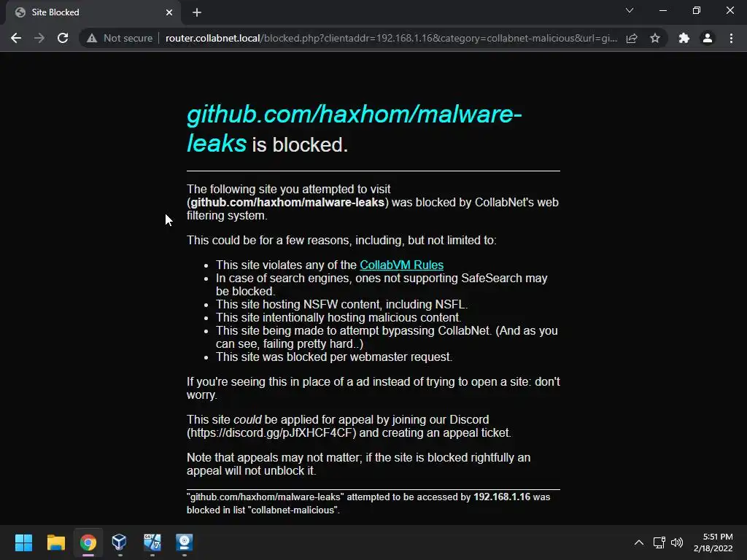Reload the blocked page

(x=63, y=38)
